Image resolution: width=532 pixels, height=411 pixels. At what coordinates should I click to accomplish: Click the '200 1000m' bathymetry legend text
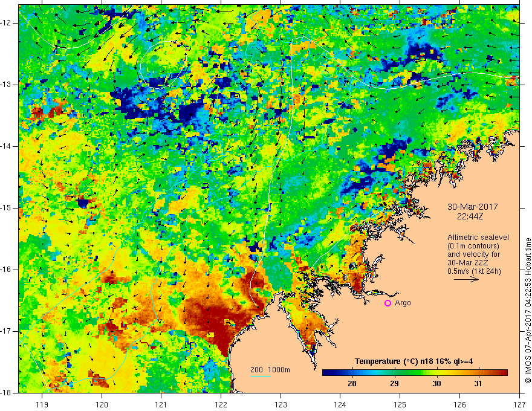click(x=270, y=370)
